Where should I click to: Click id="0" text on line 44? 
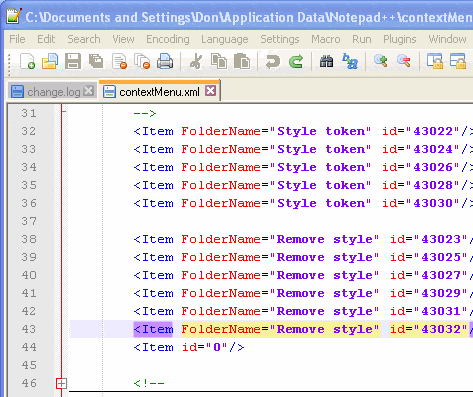205,347
